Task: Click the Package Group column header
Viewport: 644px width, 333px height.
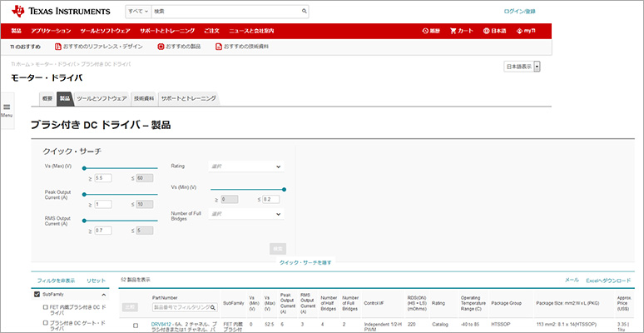Action: (506, 303)
